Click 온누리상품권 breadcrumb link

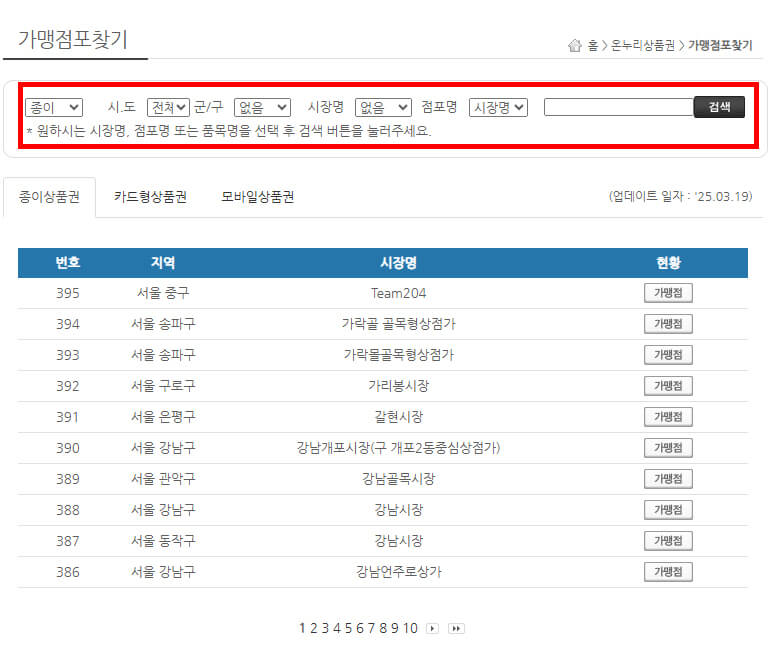coord(643,45)
